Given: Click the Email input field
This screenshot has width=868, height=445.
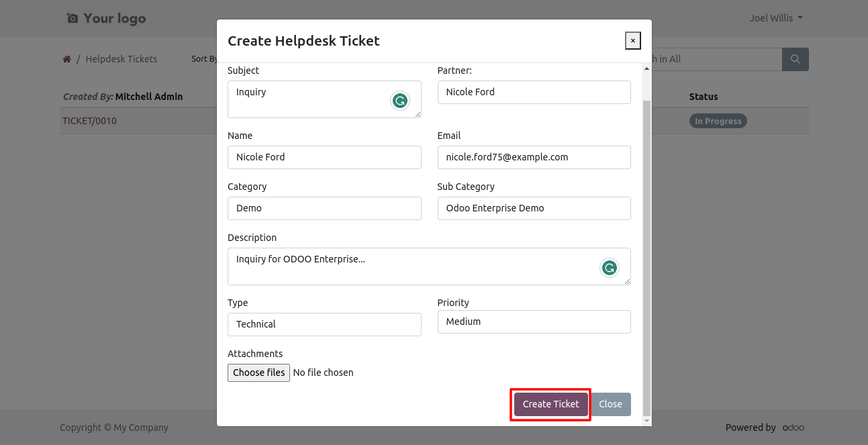Looking at the screenshot, I should click(x=534, y=157).
